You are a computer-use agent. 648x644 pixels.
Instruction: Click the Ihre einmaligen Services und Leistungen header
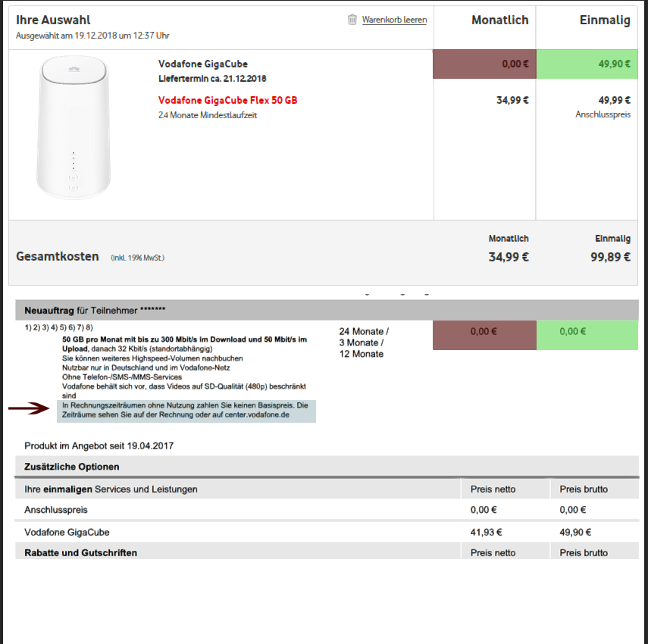111,489
